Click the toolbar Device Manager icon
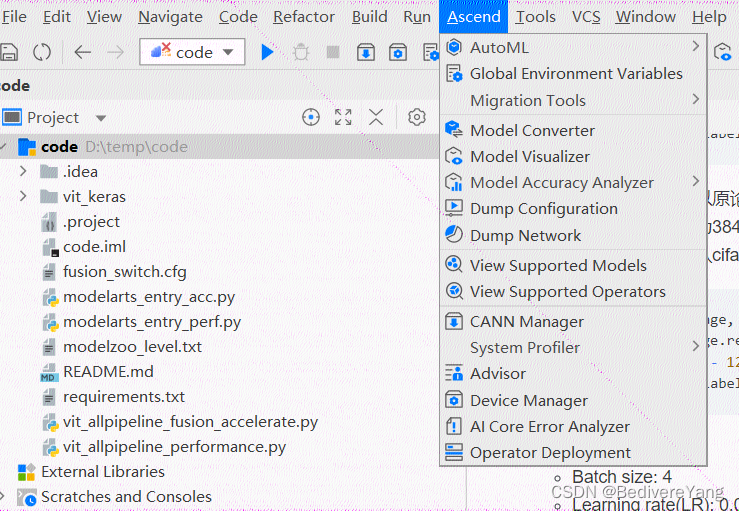This screenshot has height=511, width=739. [x=398, y=52]
